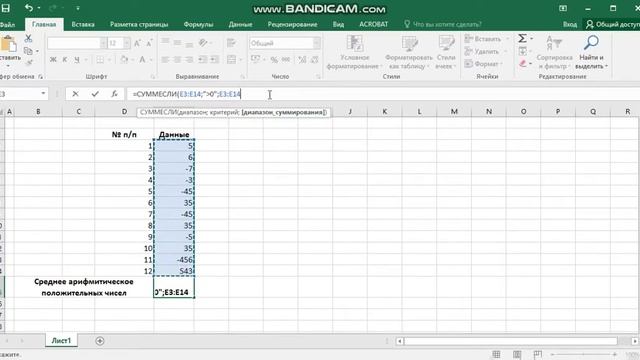Toggle align text right
Image resolution: width=640 pixels, height=360 pixels.
pyautogui.click(x=189, y=60)
